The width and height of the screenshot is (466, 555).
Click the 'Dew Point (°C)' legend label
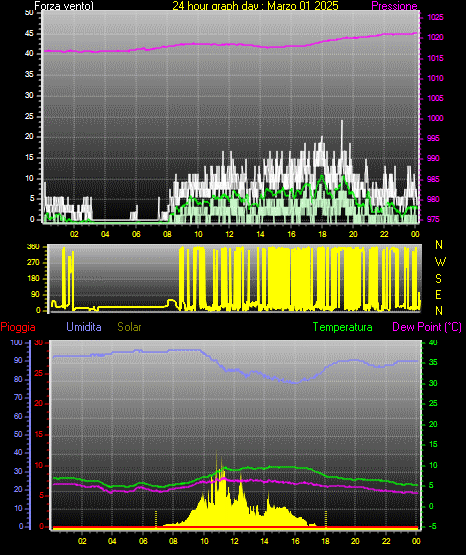(x=427, y=327)
